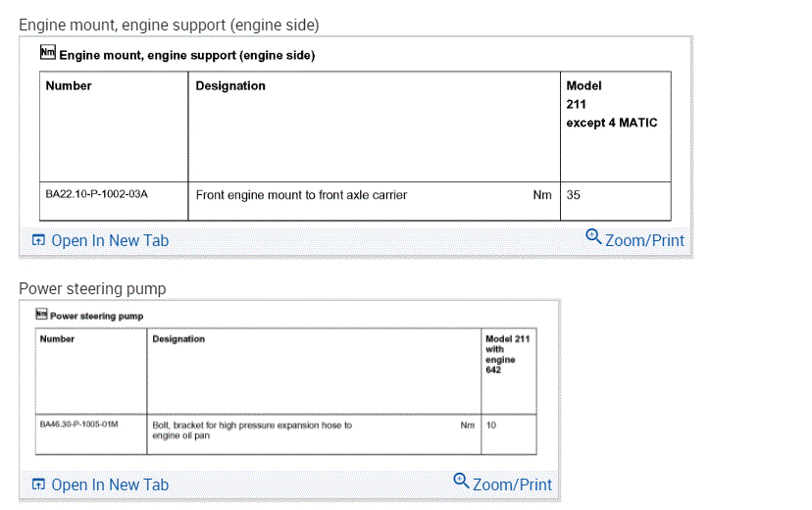Select Zoom/Print for the power steering pump table
The width and height of the screenshot is (812, 510).
512,484
